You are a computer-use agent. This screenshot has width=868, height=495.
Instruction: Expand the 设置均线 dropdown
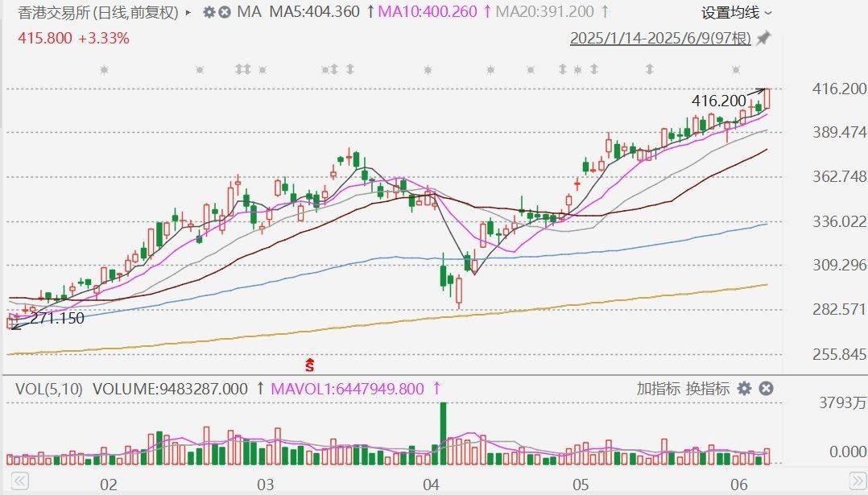click(737, 12)
